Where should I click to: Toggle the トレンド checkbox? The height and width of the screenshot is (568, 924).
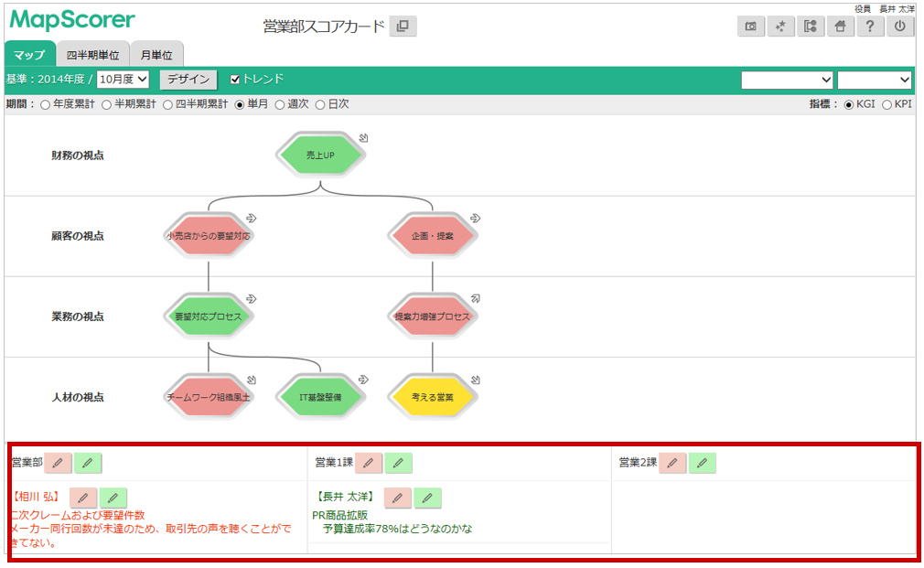(235, 80)
